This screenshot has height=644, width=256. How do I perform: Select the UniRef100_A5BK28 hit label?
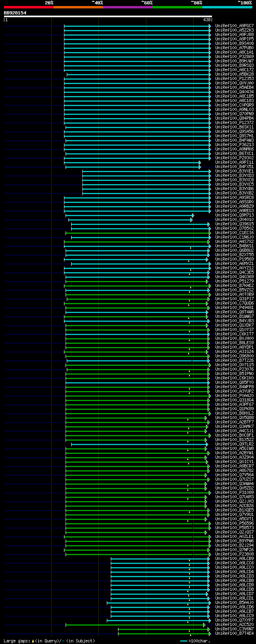pos(234,74)
